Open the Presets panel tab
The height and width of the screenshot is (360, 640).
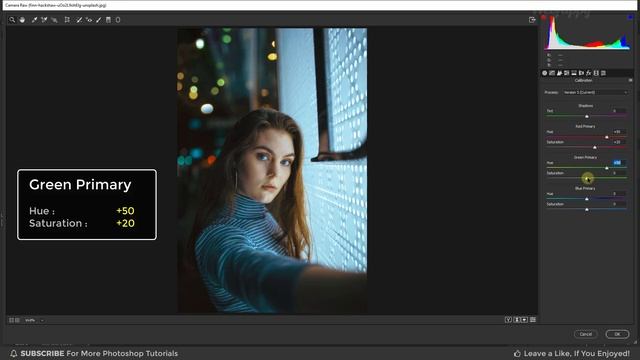click(x=603, y=73)
